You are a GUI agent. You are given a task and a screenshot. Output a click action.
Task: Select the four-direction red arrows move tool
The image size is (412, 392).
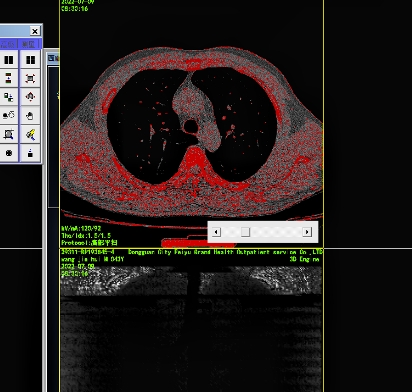pos(30,97)
